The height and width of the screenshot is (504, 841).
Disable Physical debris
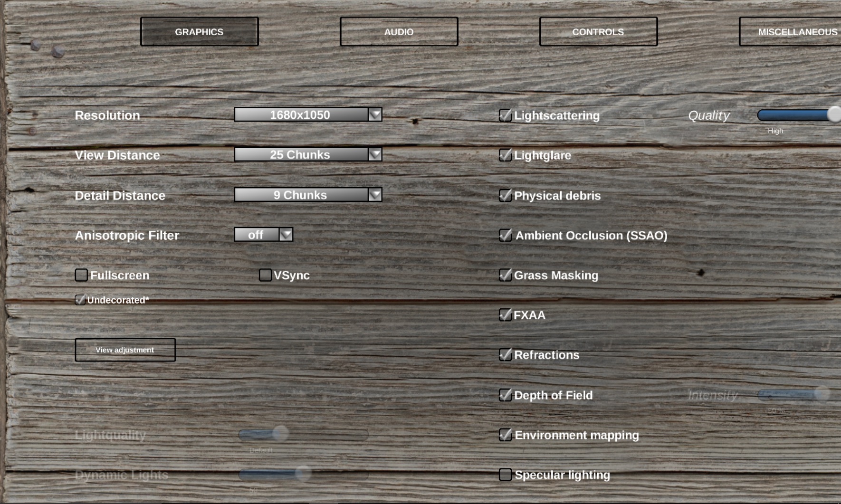[x=505, y=196]
